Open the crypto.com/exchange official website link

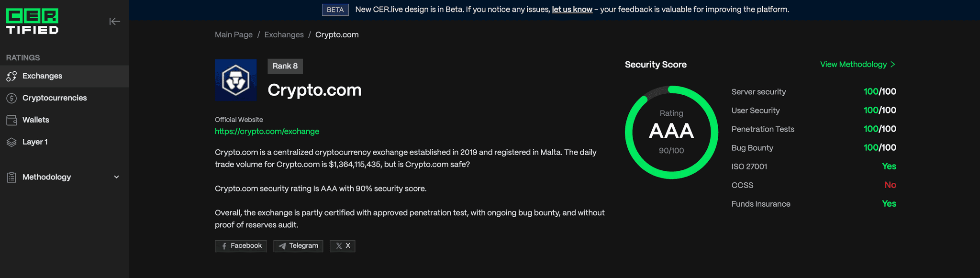click(x=267, y=132)
